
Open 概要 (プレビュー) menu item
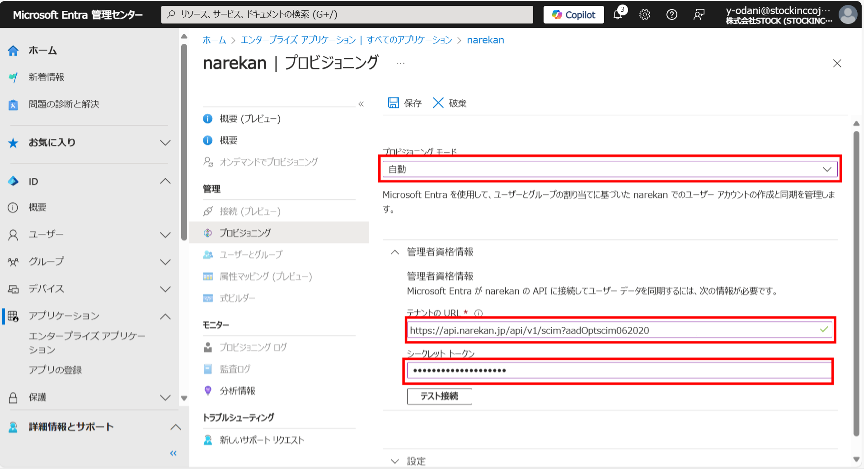[250, 119]
